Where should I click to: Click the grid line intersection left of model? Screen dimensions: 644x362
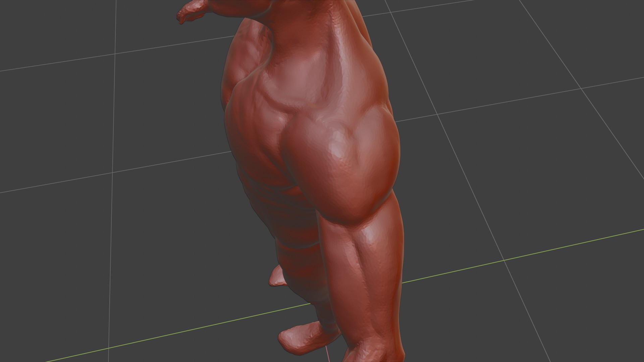pos(112,173)
